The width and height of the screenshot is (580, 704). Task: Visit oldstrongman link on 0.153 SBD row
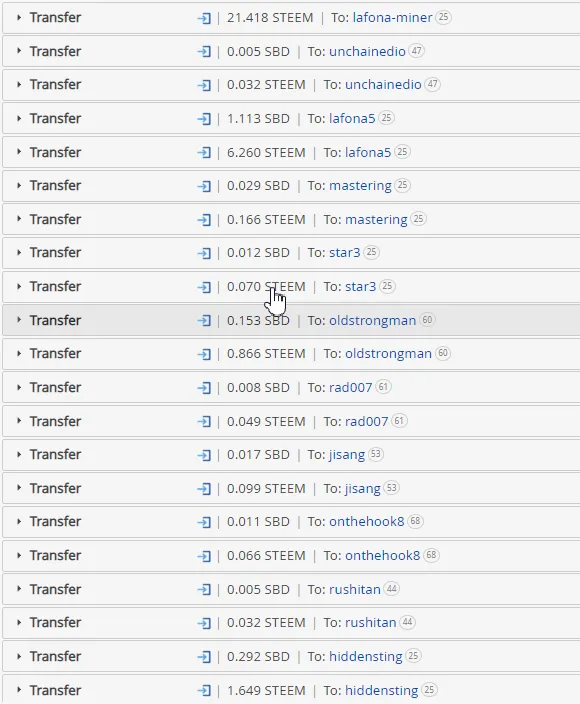pos(372,321)
